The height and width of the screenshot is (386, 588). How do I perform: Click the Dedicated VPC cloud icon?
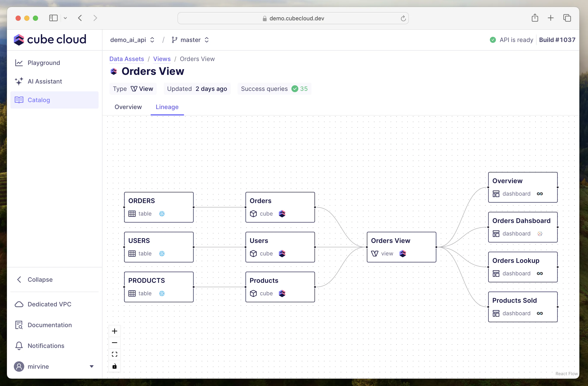click(x=19, y=304)
